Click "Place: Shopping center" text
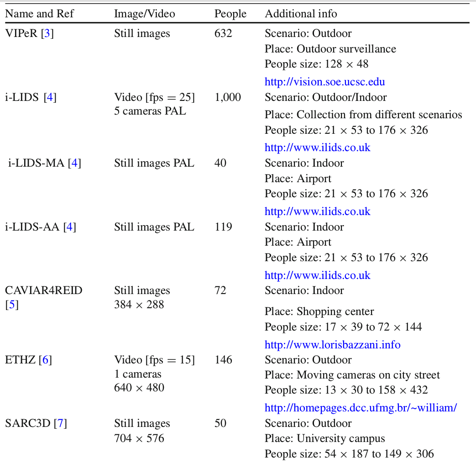This screenshot has width=476, height=463. [319, 311]
